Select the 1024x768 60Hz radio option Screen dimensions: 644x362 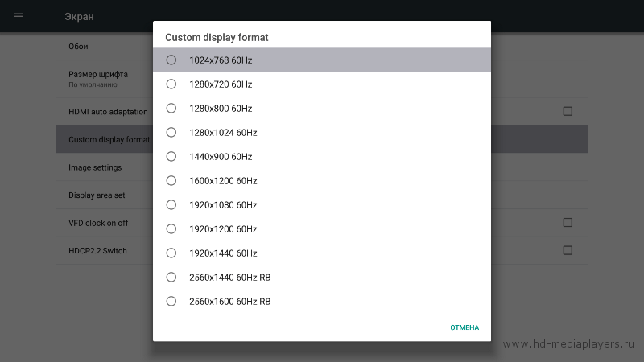pos(321,60)
